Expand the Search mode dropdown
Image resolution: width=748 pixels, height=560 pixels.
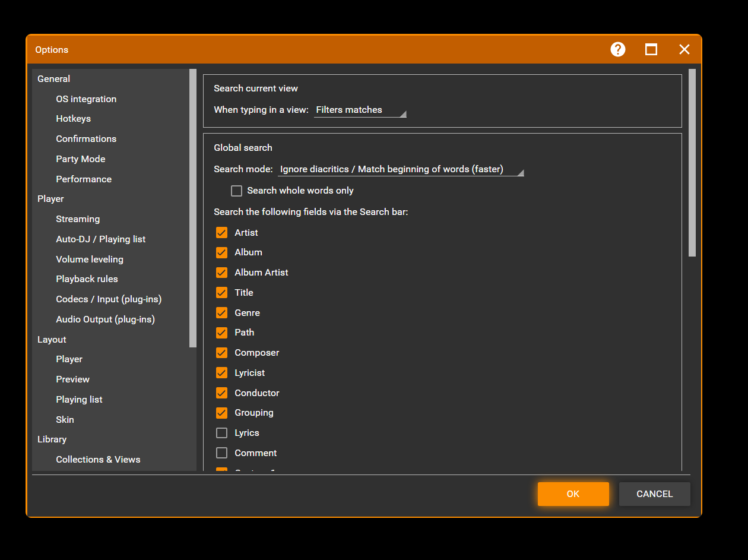click(401, 169)
